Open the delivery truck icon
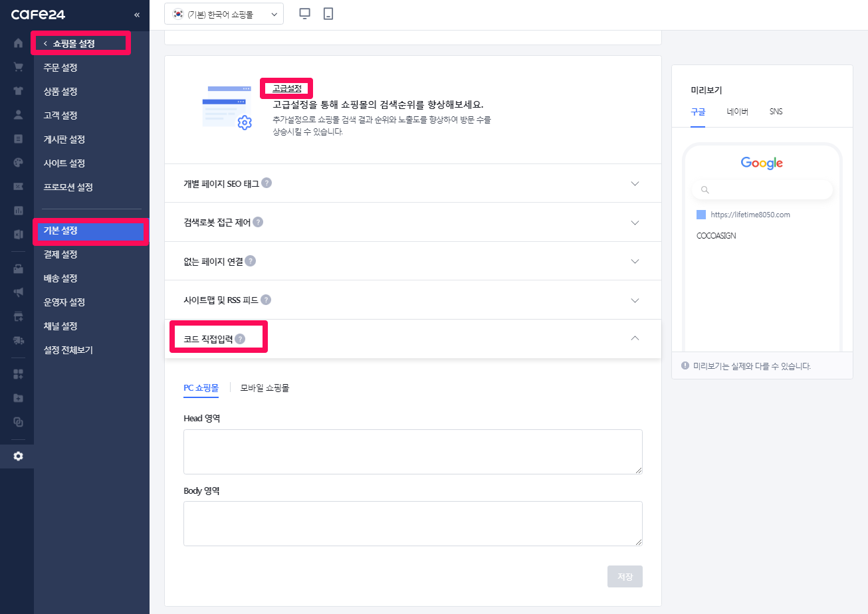 click(x=18, y=340)
